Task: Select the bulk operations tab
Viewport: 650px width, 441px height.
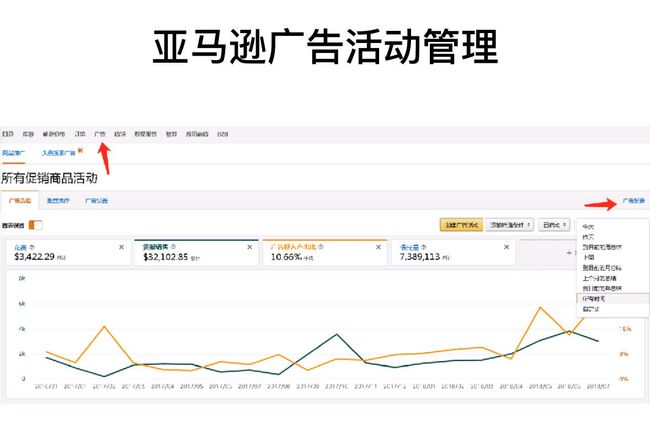Action: coord(58,201)
